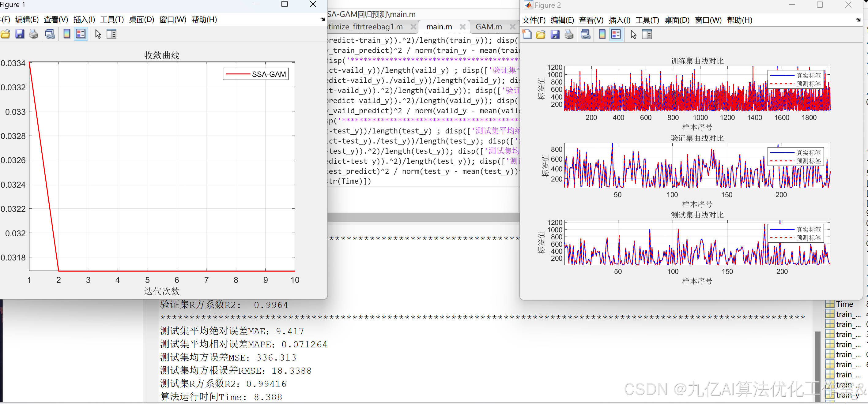Click New Figure icon in Figure 2 toolbar

click(527, 34)
